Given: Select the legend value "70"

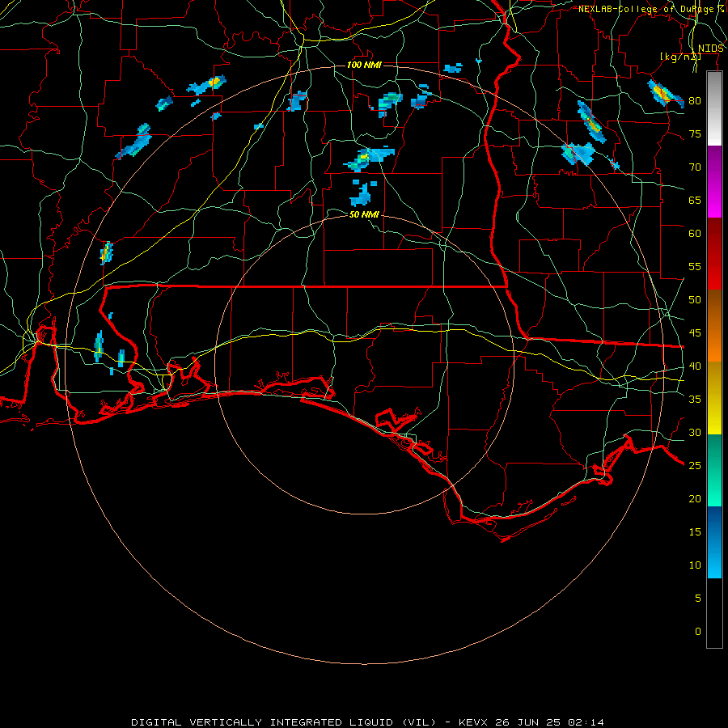Looking at the screenshot, I should click(x=695, y=167).
